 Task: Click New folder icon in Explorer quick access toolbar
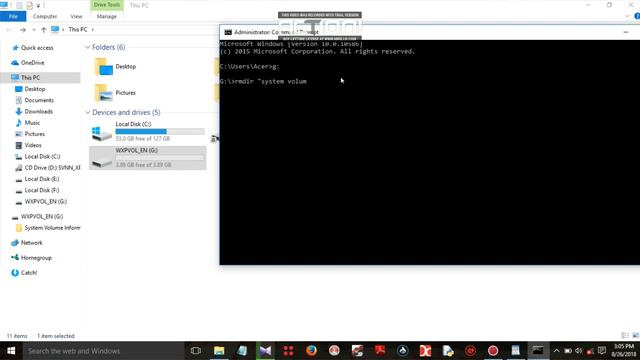point(29,5)
